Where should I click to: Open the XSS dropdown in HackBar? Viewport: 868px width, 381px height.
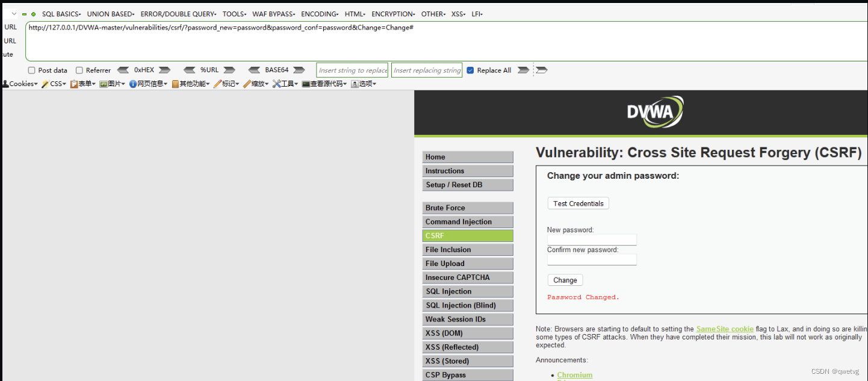pyautogui.click(x=459, y=14)
